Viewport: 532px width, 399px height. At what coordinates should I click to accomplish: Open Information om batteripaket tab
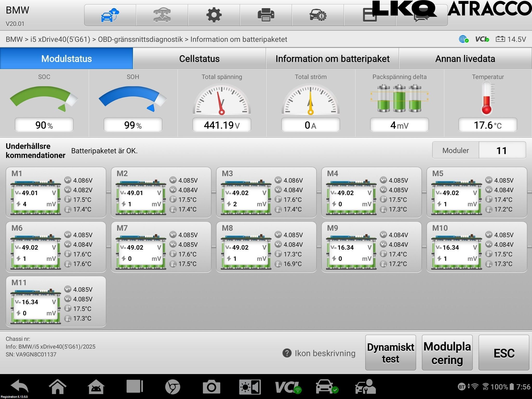coord(332,58)
